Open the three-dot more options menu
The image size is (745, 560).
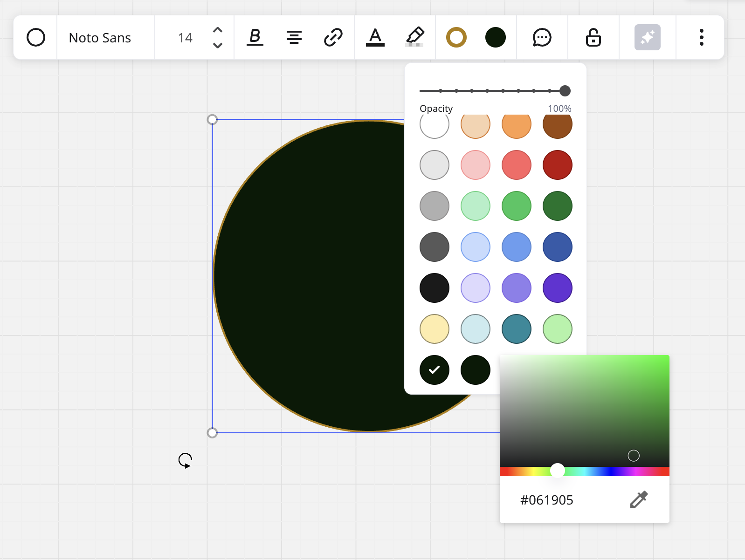click(701, 37)
